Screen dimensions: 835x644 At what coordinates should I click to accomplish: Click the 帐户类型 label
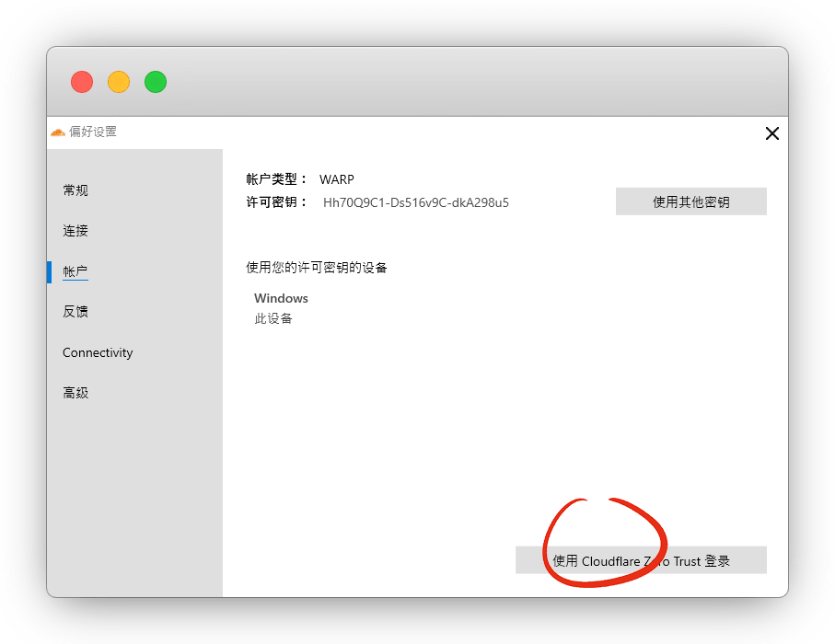(277, 179)
